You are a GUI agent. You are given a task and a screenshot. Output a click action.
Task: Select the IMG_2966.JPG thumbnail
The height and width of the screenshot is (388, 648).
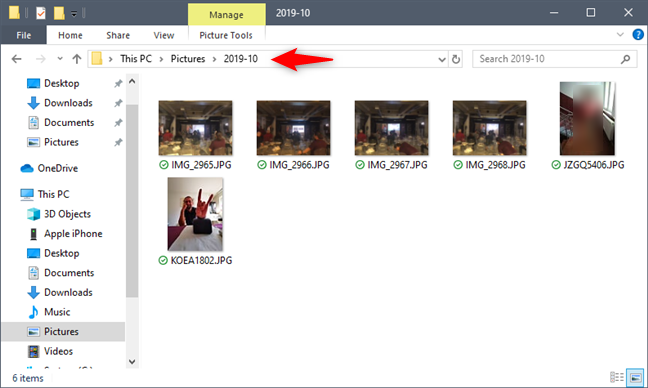point(293,128)
